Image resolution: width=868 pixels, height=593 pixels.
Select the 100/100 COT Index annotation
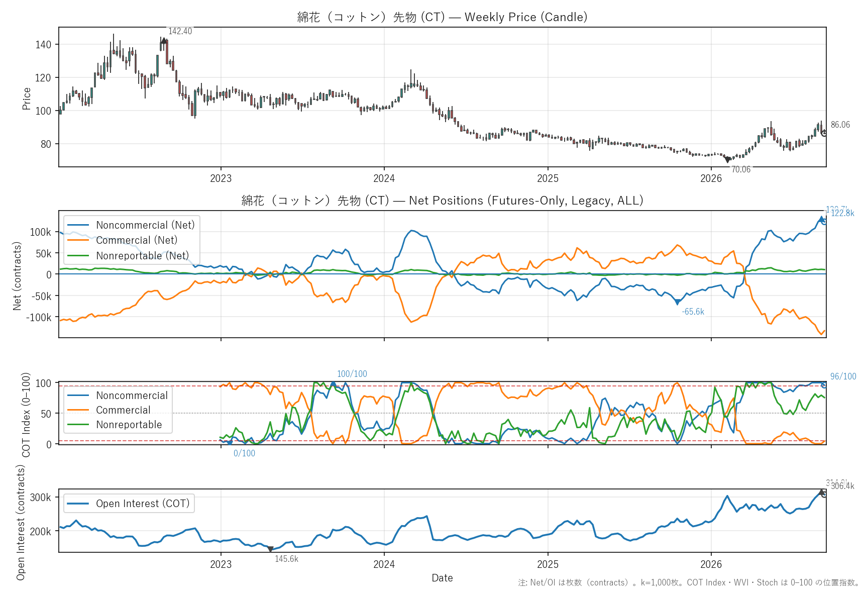pos(352,374)
